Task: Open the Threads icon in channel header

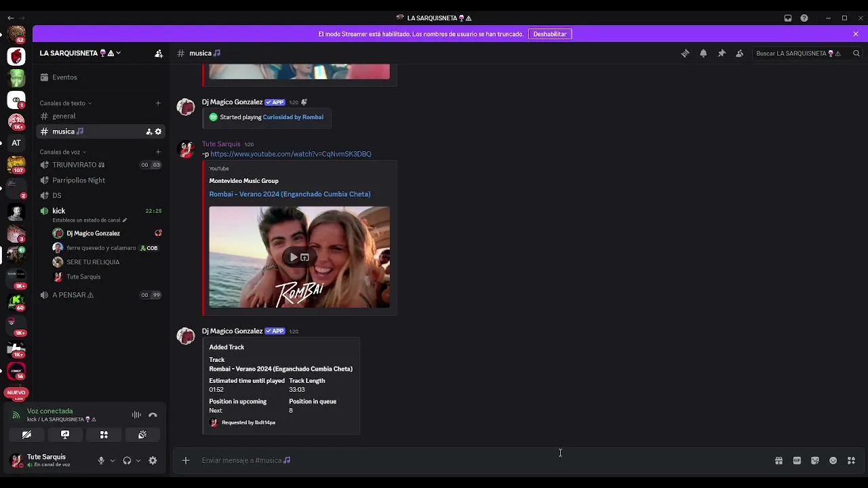Action: pos(685,54)
